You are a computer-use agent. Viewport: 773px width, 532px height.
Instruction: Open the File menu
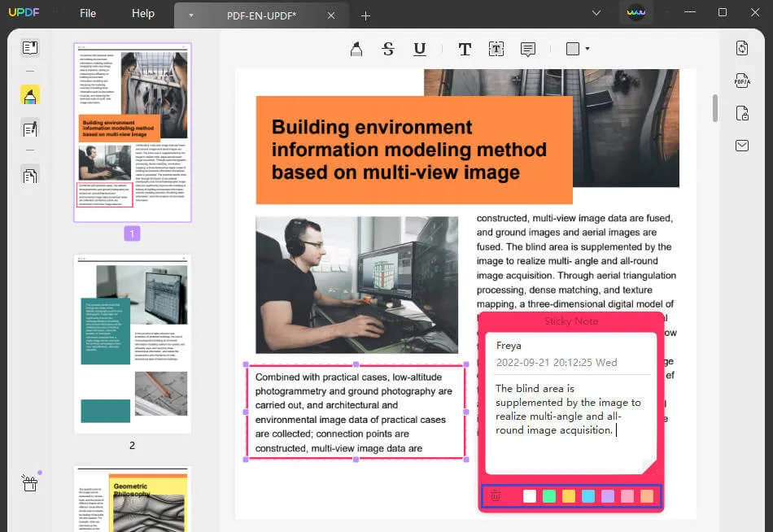(x=88, y=14)
